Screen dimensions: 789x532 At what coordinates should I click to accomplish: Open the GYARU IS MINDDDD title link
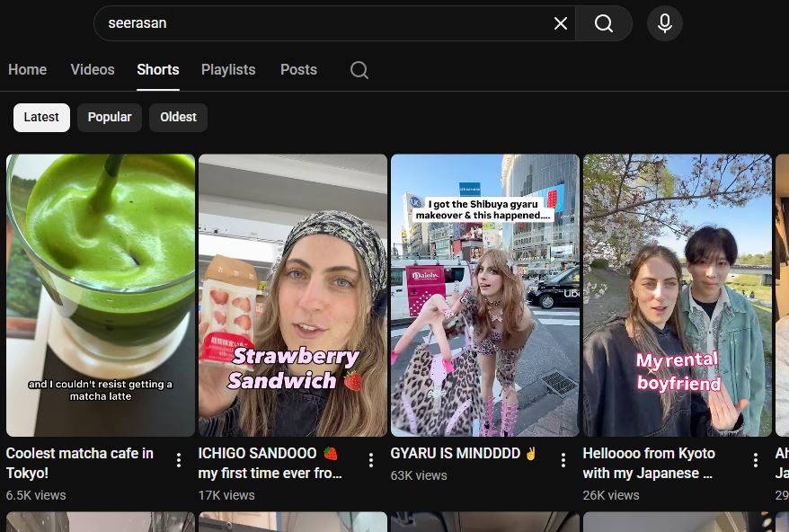[464, 454]
